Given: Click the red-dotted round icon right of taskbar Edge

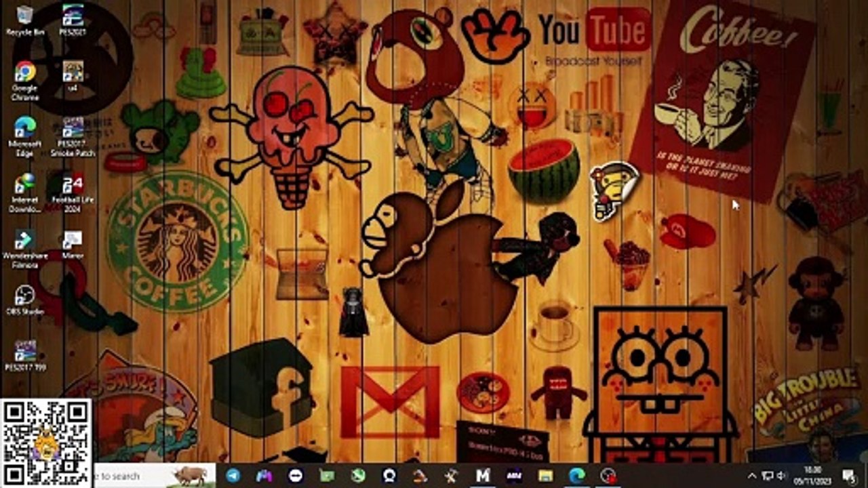Looking at the screenshot, I should (x=608, y=476).
